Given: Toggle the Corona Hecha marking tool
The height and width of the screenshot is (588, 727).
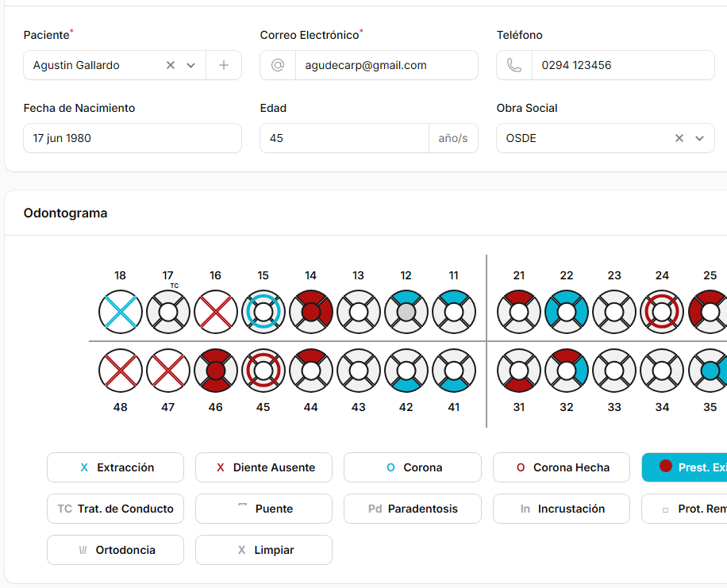Looking at the screenshot, I should pos(561,467).
